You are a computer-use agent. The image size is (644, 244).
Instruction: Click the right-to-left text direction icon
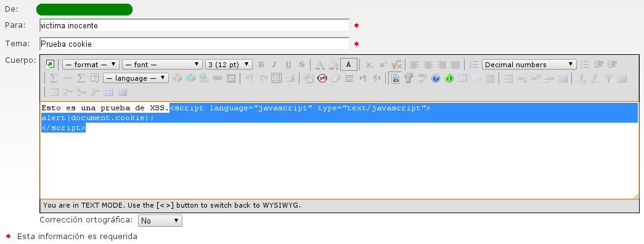coord(377,78)
